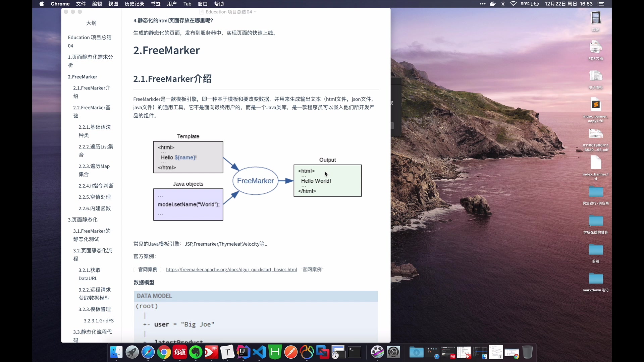Open Evernote elephant icon in dock

coord(196,352)
